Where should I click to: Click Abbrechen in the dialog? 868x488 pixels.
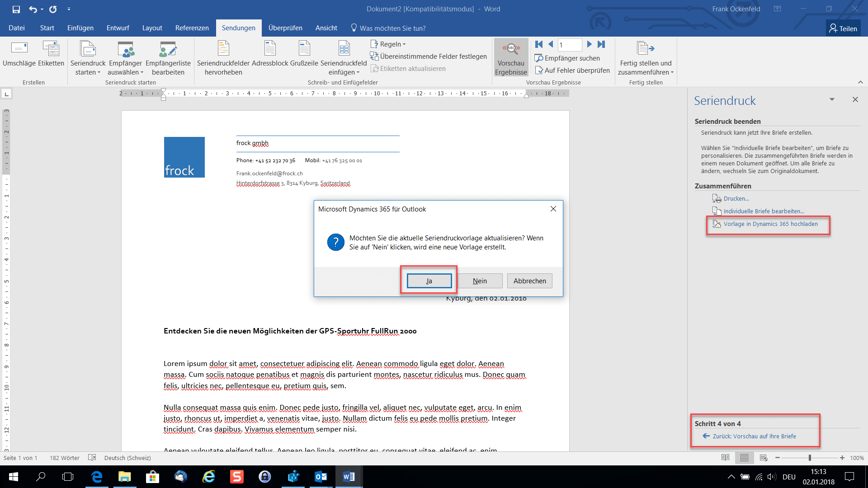(x=530, y=281)
